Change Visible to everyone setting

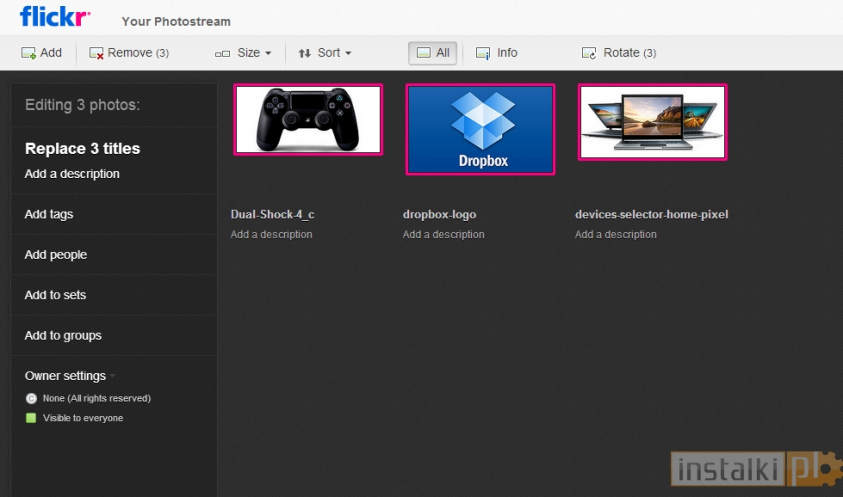(83, 418)
